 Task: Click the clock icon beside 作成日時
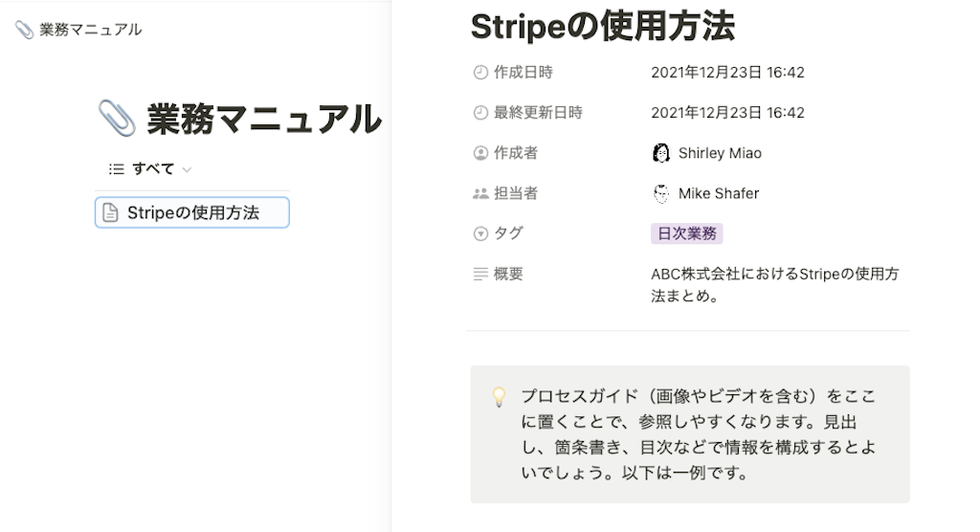[480, 73]
